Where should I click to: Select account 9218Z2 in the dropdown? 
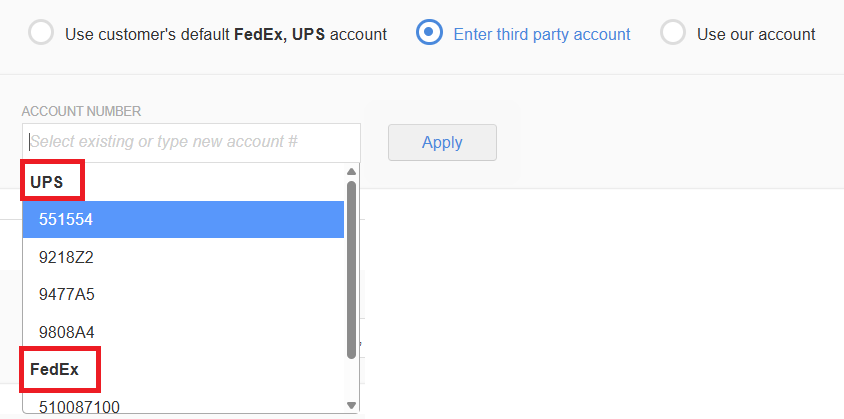183,257
